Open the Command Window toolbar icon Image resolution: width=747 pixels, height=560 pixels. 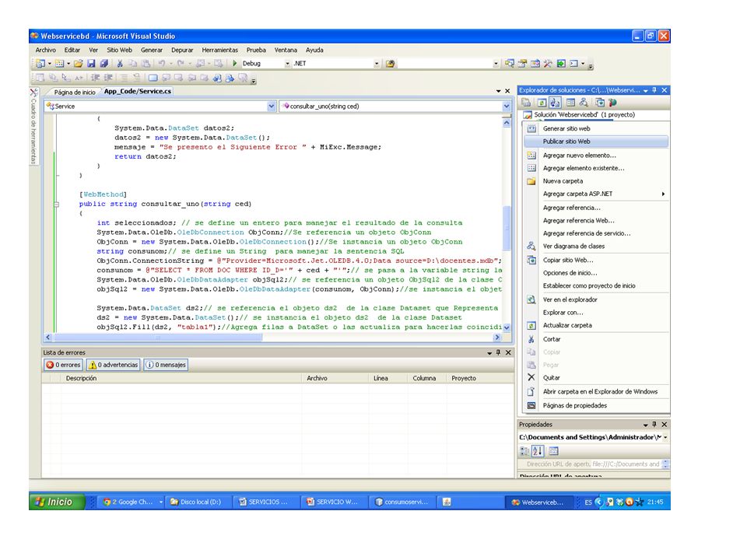click(573, 63)
